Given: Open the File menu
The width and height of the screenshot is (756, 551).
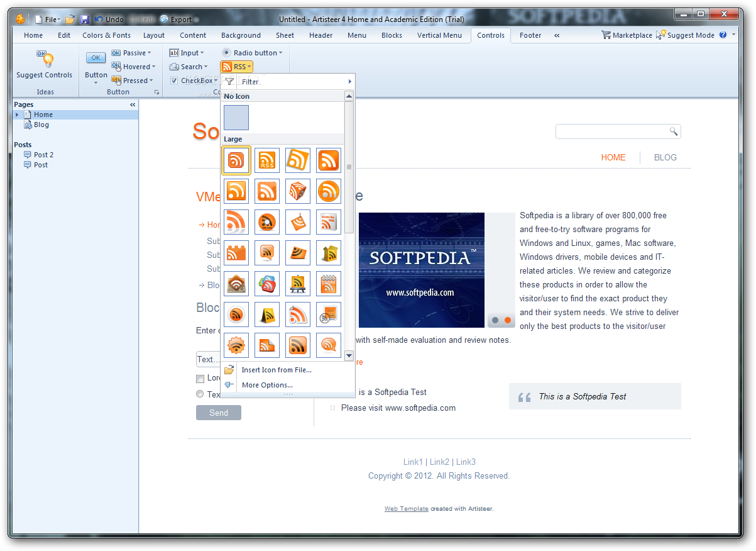Looking at the screenshot, I should pos(48,19).
